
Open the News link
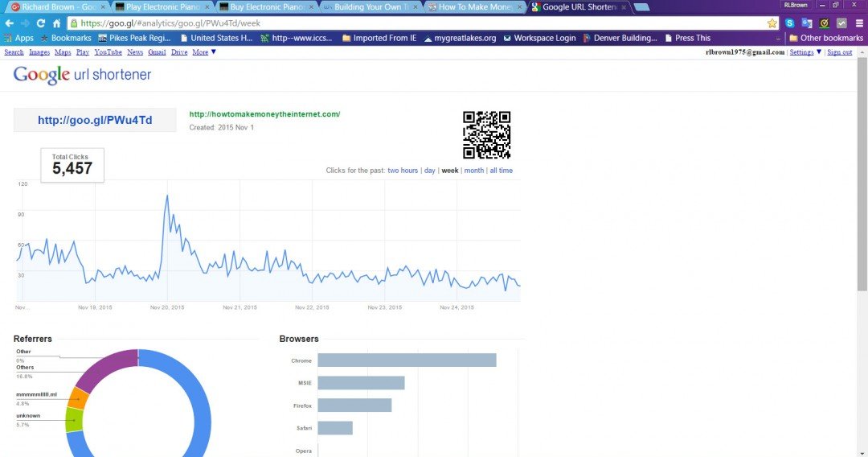click(x=135, y=52)
